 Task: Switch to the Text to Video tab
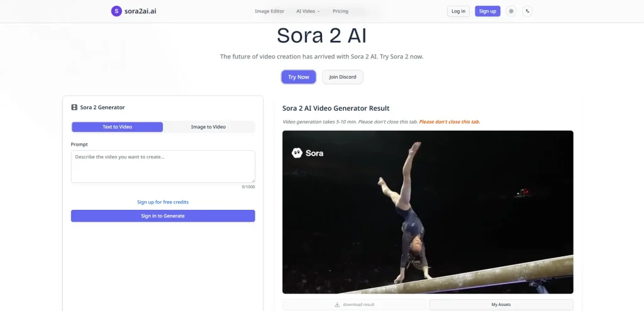pos(117,127)
